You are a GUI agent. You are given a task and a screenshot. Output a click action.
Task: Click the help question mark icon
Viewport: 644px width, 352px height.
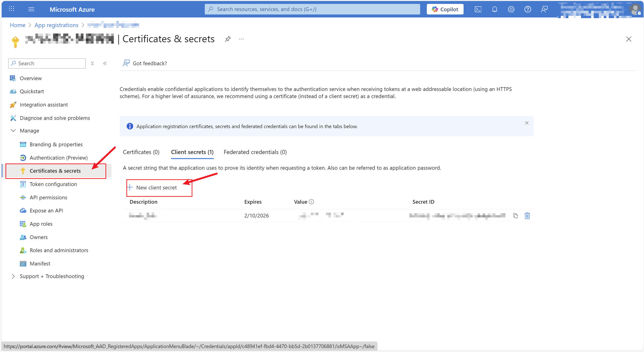pos(527,9)
